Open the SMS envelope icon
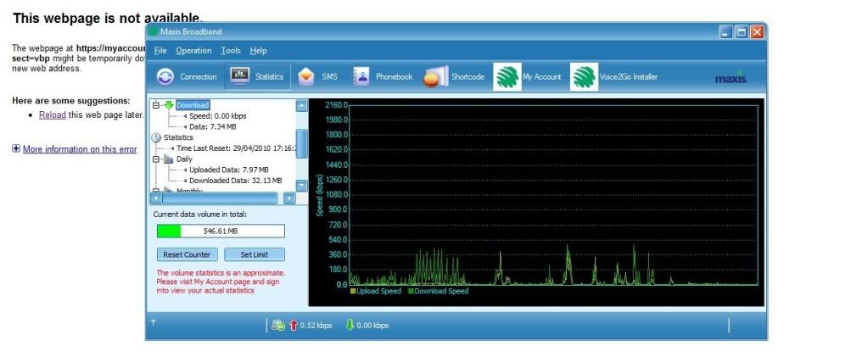This screenshot has height=357, width=868. coord(307,76)
